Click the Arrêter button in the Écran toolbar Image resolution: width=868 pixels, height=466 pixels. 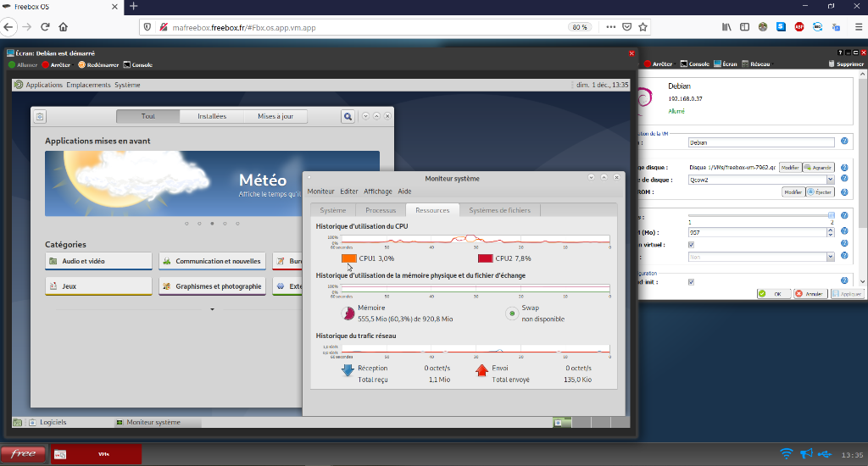coord(56,64)
